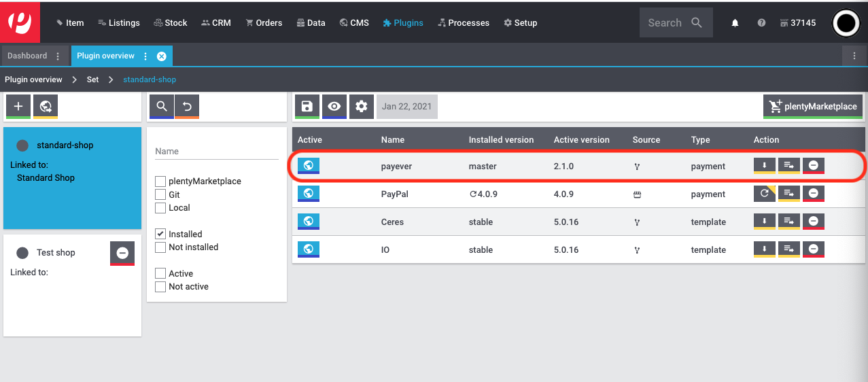
Task: Click the plentyMarketplace button
Action: point(814,106)
